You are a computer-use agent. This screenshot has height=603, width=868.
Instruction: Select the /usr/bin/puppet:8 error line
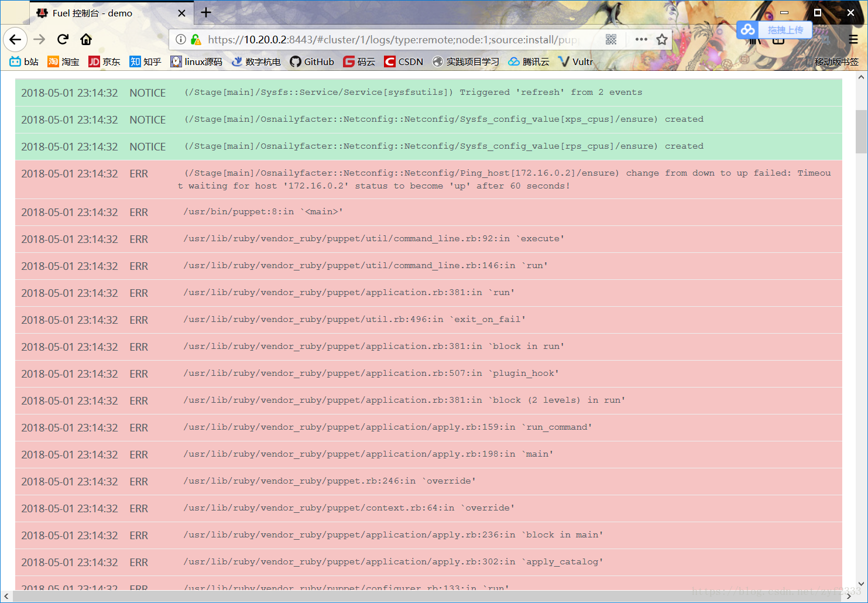[x=428, y=212]
